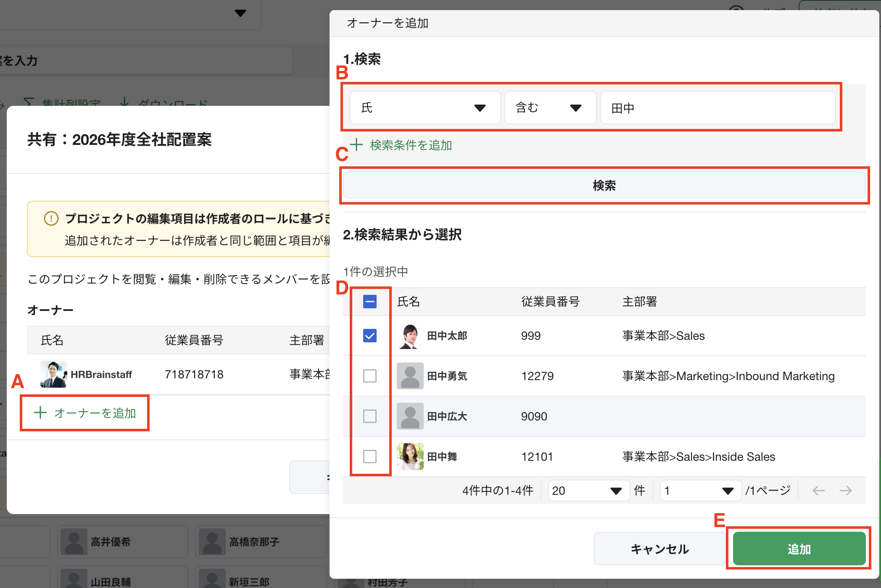The height and width of the screenshot is (588, 881).
Task: Click the 田中 search text field
Action: (717, 108)
